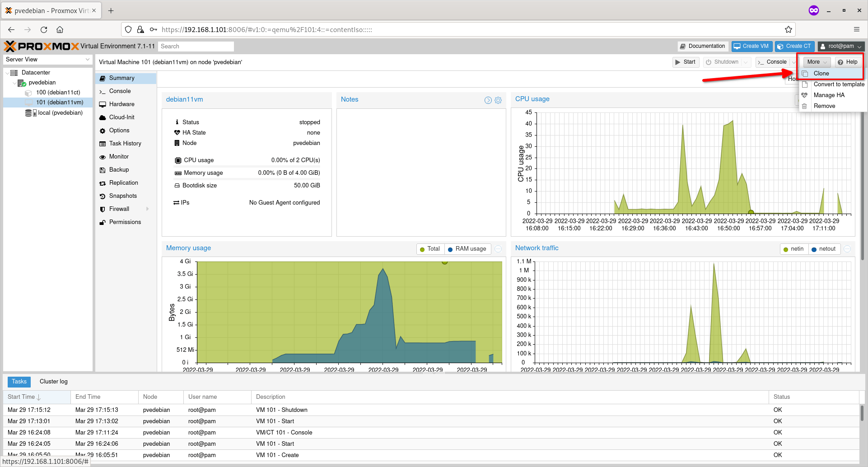This screenshot has height=467, width=868.
Task: Click the Backup floppy icon
Action: (x=103, y=170)
